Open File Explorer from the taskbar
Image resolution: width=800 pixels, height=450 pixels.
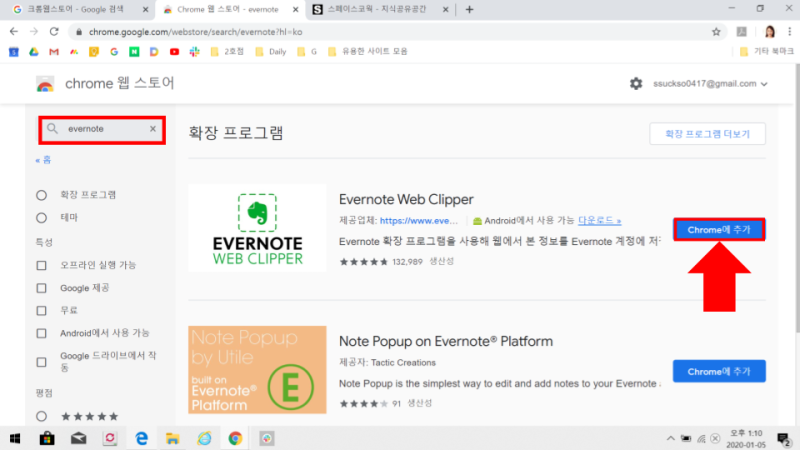(172, 438)
